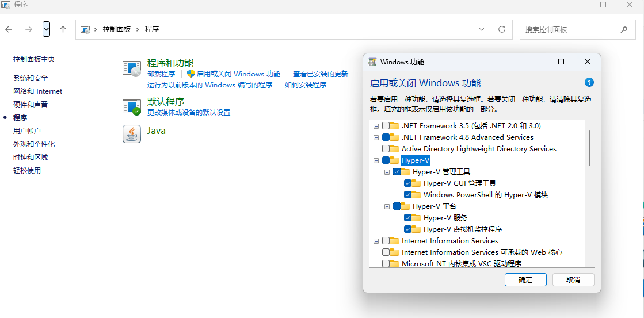Image resolution: width=644 pixels, height=318 pixels.
Task: Open 外观和个性化 category in sidebar
Action: (34, 144)
